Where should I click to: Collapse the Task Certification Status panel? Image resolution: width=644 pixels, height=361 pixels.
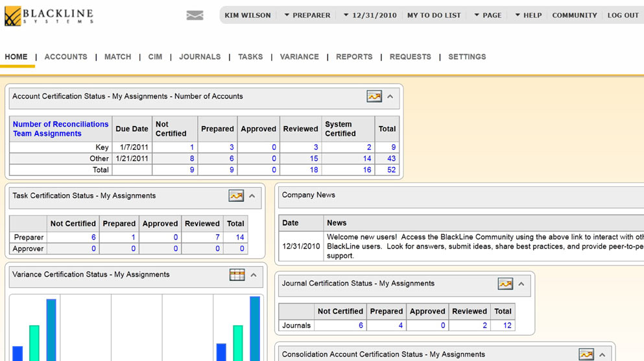tap(252, 196)
